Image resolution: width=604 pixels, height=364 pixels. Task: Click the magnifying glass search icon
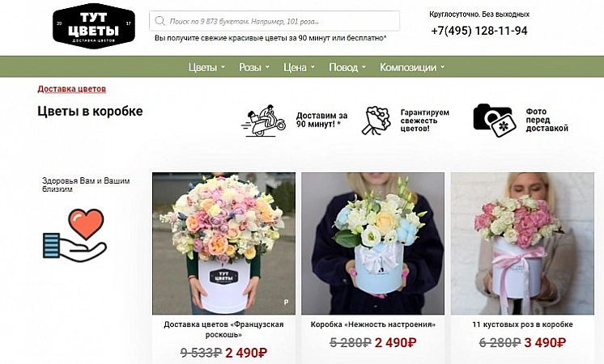(160, 21)
